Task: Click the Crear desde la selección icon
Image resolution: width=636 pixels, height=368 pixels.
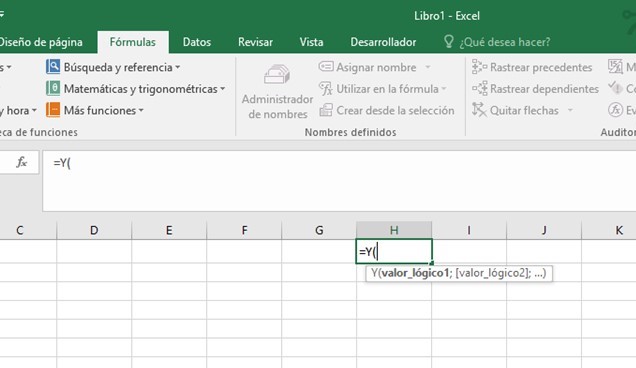Action: tap(326, 110)
